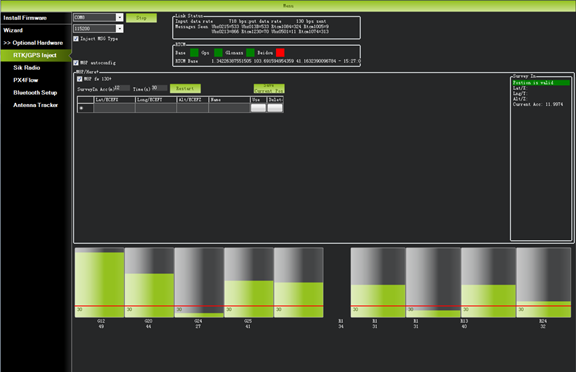Open the PX4Flow page
Image resolution: width=577 pixels, height=373 pixels.
(x=26, y=80)
